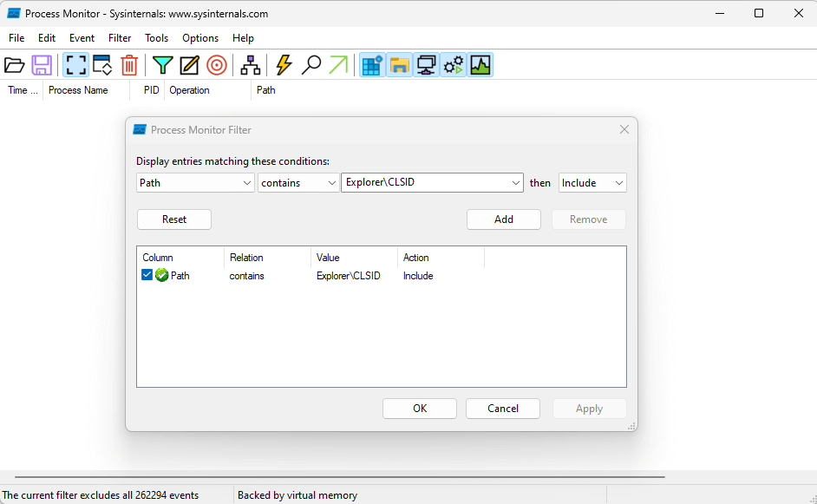Open the Options menu
This screenshot has height=504, width=817.
pos(200,38)
